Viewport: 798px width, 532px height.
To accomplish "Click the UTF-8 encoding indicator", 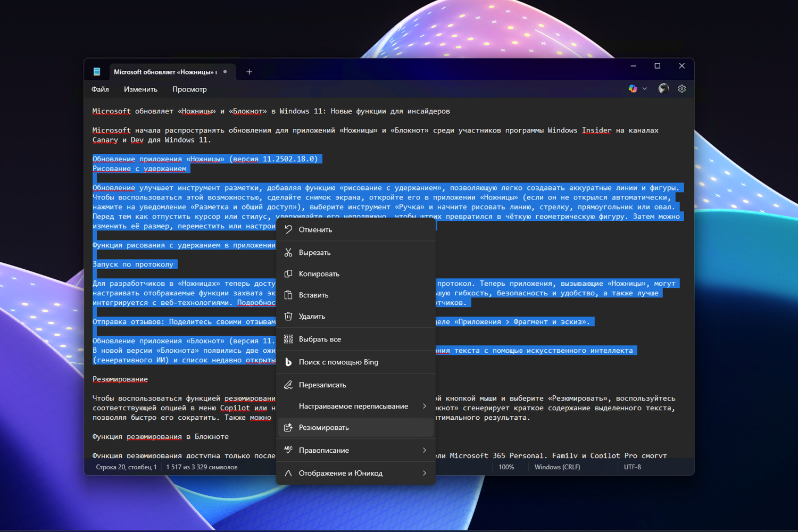I will (633, 467).
